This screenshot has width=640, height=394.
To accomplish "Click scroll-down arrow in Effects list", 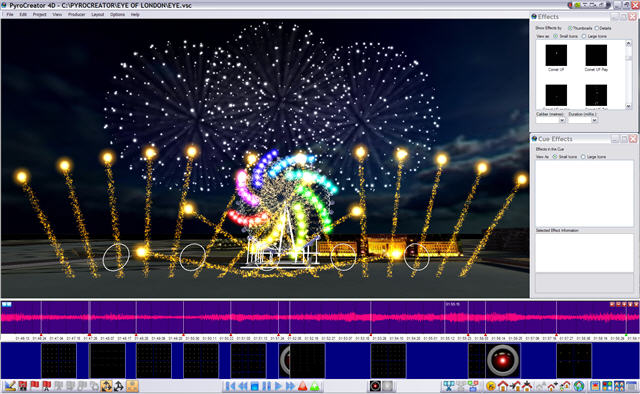I will pyautogui.click(x=628, y=106).
